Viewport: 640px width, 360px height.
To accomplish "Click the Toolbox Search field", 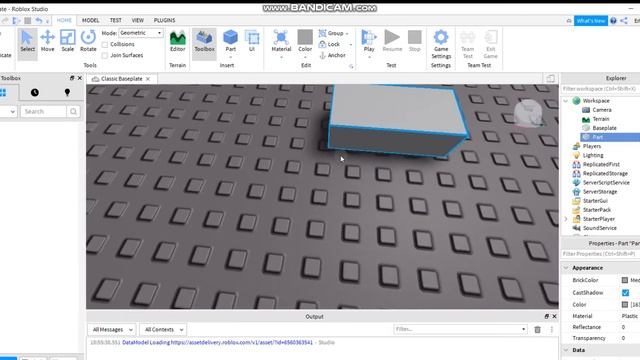I will coord(43,111).
